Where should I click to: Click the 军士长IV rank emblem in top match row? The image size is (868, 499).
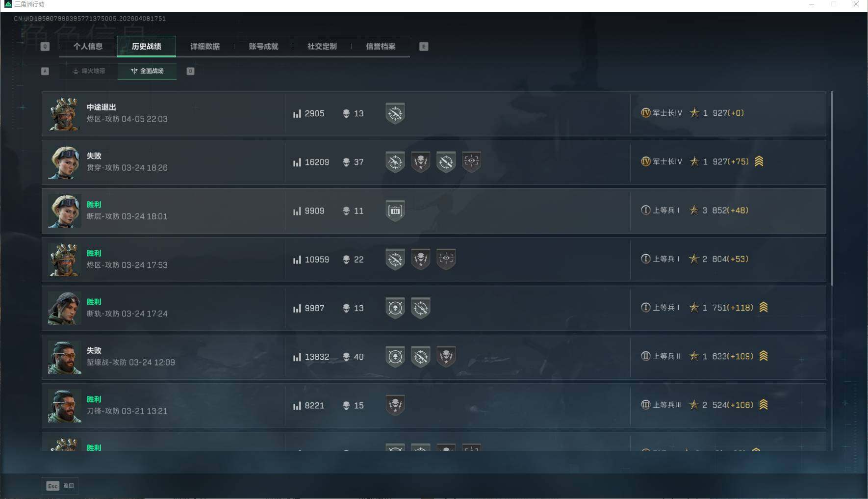tap(645, 113)
